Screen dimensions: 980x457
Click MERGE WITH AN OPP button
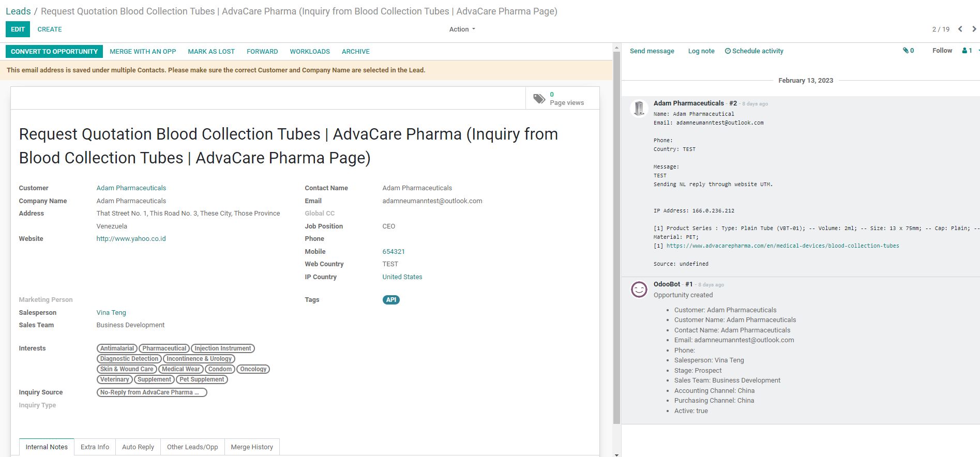coord(143,51)
